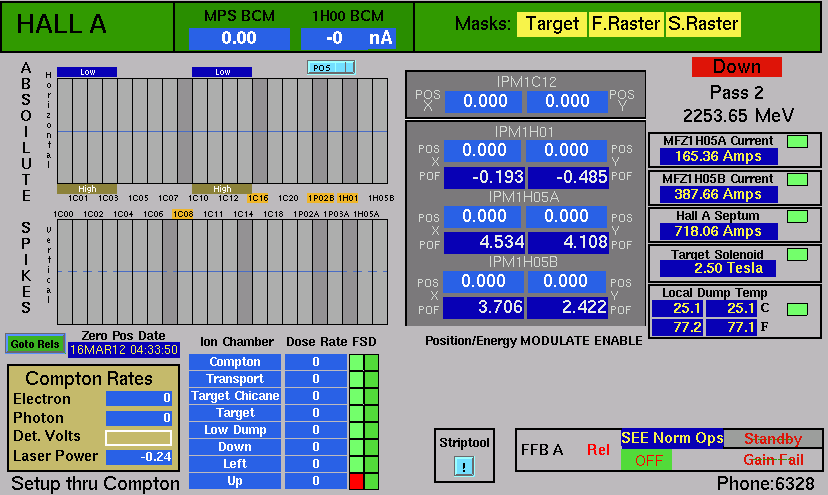
Task: Click the Low Dump ion chamber label
Action: (235, 429)
